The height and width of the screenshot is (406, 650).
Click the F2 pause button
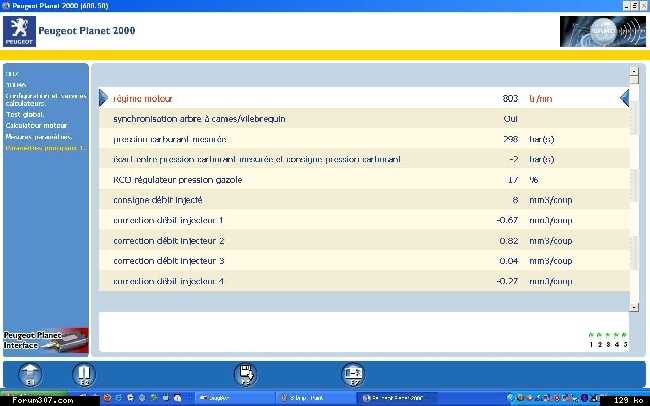pos(84,374)
